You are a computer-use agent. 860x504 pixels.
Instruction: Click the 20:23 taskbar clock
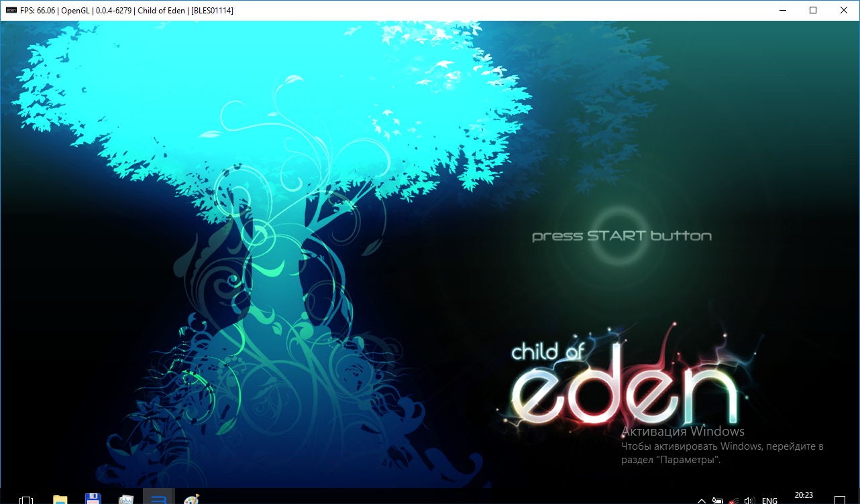[804, 496]
